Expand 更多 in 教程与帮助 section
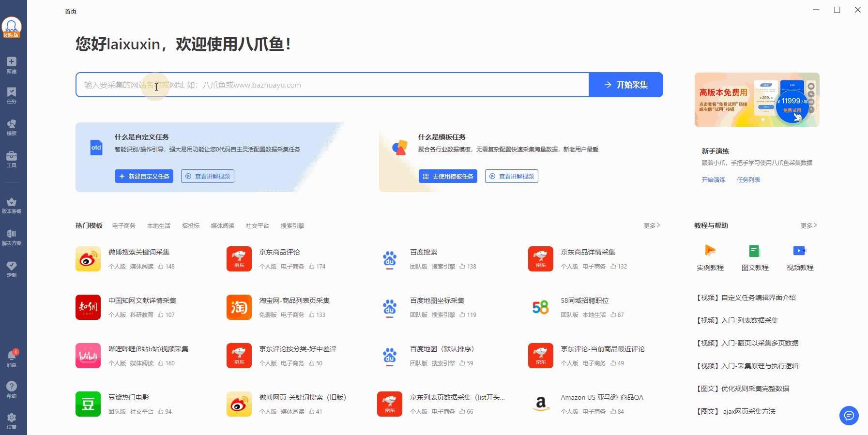The height and width of the screenshot is (435, 868). [x=808, y=225]
